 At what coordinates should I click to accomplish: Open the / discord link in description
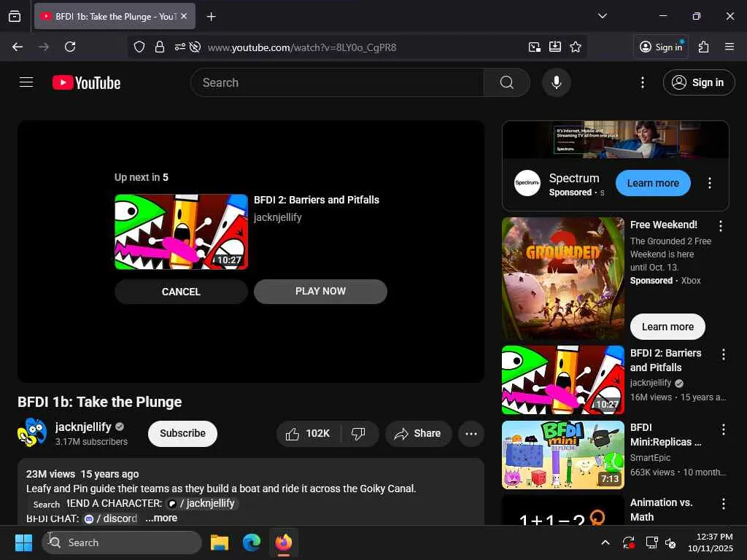point(111,518)
